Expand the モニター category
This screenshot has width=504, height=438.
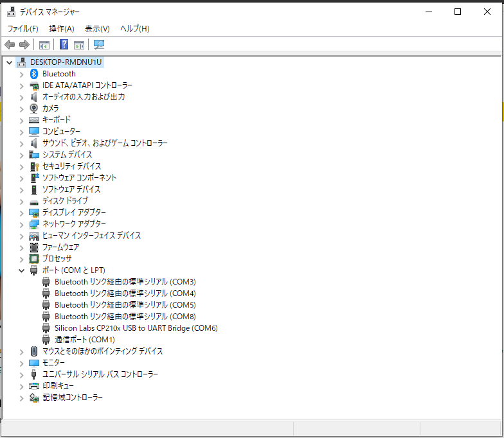point(22,364)
